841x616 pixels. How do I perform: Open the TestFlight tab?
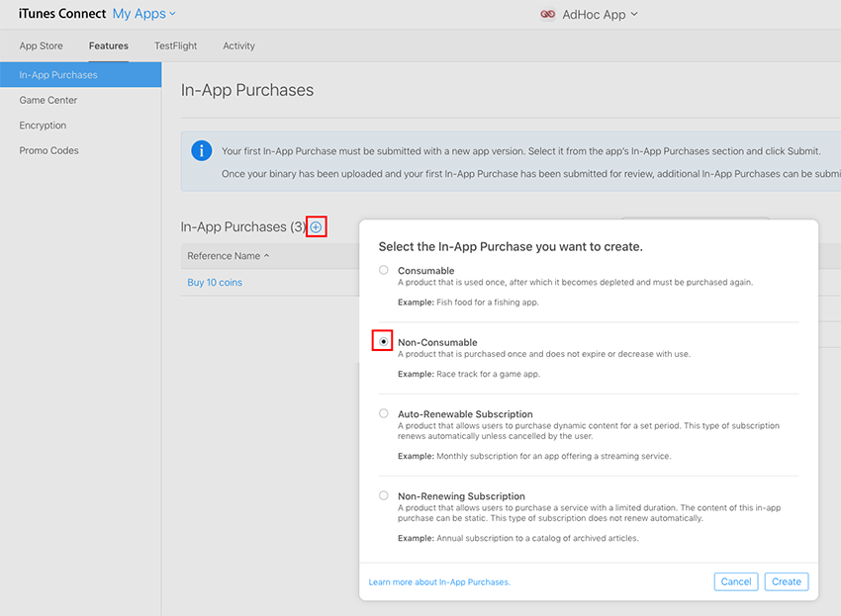pyautogui.click(x=175, y=45)
